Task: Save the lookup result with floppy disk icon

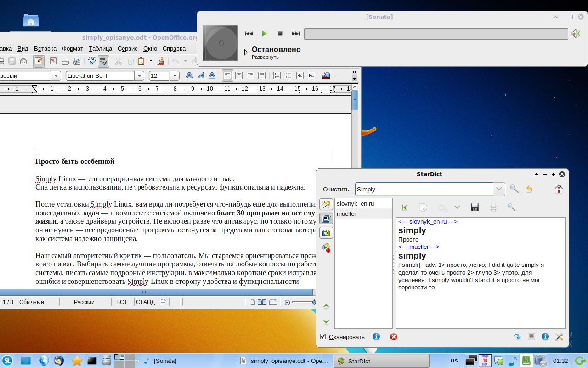Action: pyautogui.click(x=475, y=207)
